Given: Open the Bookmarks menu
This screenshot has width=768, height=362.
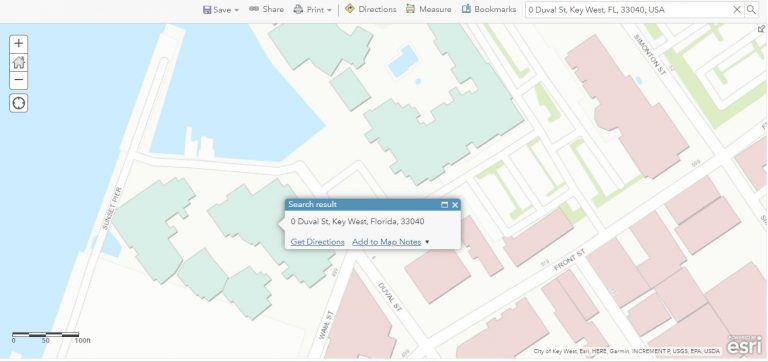Looking at the screenshot, I should [x=489, y=9].
